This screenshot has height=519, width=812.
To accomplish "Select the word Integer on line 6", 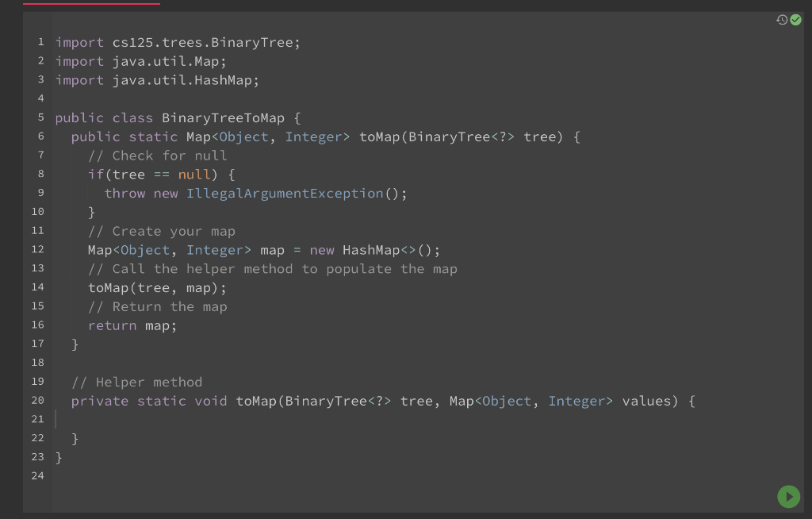I will pyautogui.click(x=314, y=136).
